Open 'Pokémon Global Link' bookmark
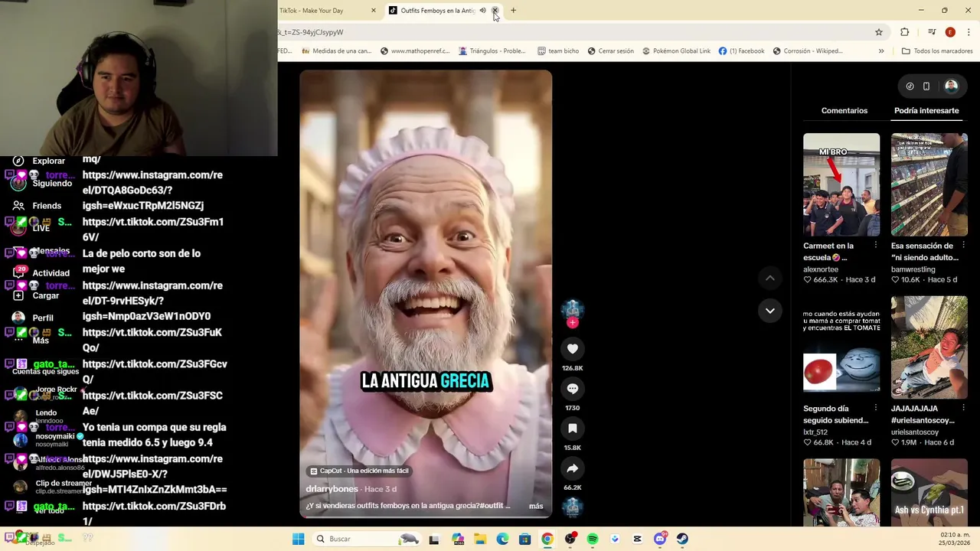This screenshot has height=551, width=980. (x=676, y=51)
